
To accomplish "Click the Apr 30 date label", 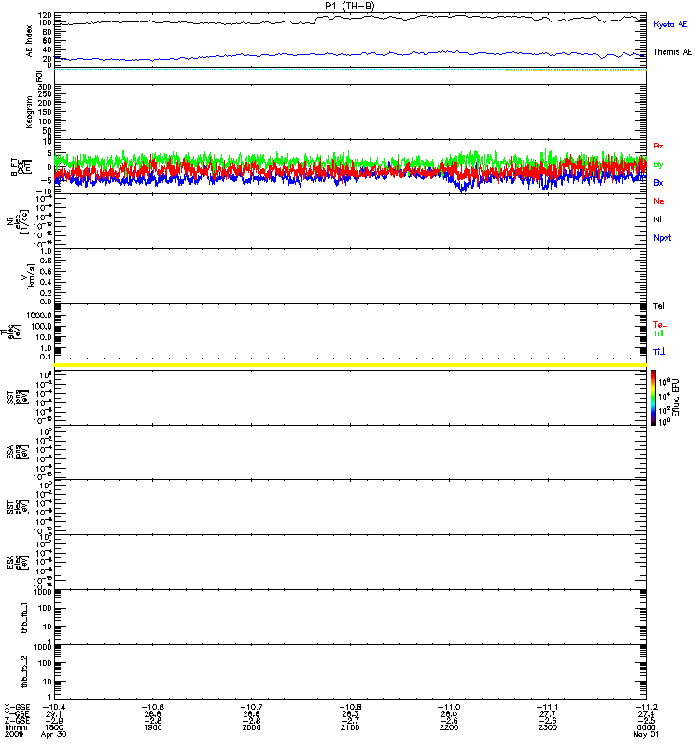I will (54, 734).
